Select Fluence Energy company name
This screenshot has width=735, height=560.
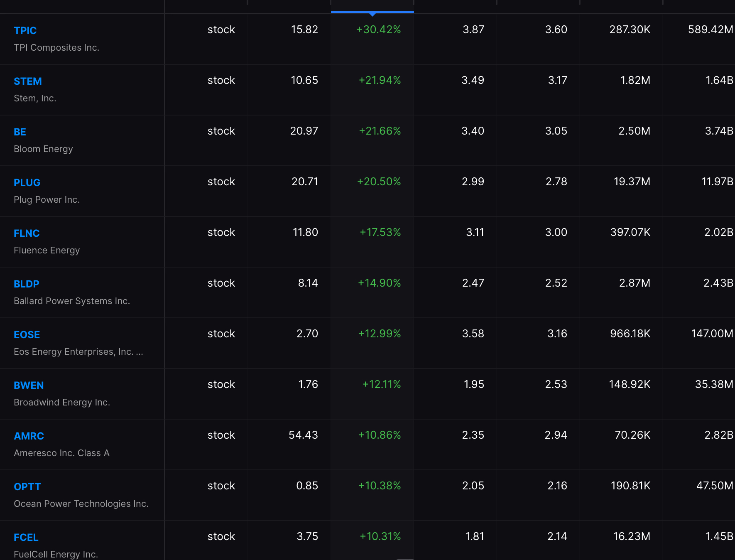point(47,250)
